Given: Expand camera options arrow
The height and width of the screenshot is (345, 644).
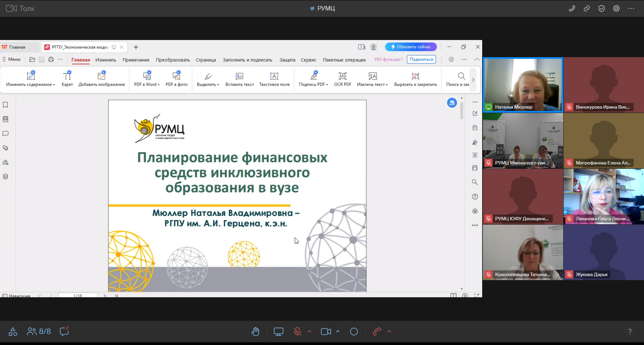Looking at the screenshot, I should coord(338,332).
